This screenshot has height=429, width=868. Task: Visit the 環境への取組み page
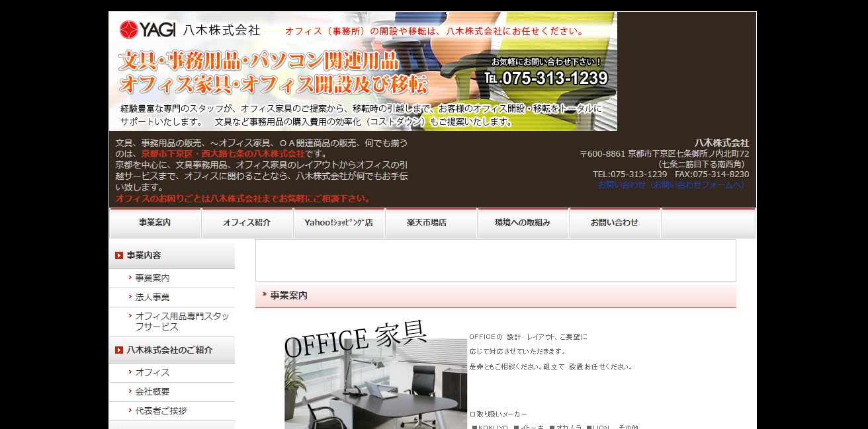523,223
